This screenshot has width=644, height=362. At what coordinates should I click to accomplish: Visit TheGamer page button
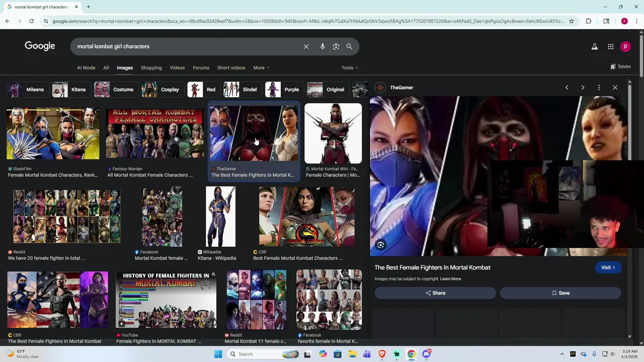tap(608, 267)
